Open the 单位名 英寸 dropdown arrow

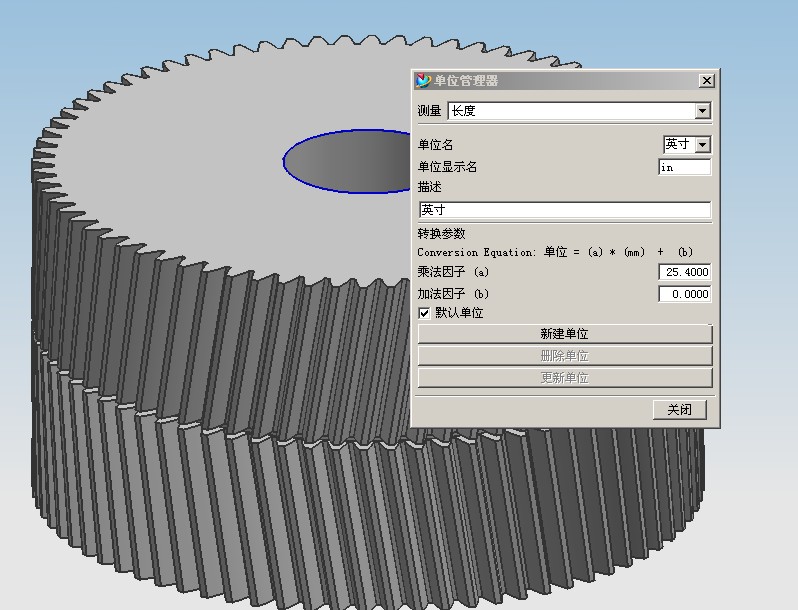coord(702,144)
